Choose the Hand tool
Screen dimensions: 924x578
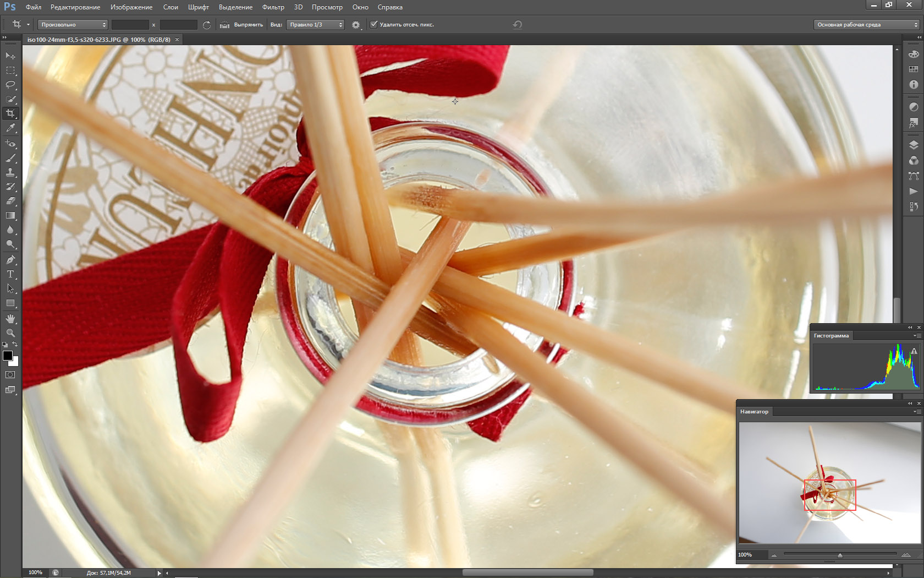[x=10, y=319]
